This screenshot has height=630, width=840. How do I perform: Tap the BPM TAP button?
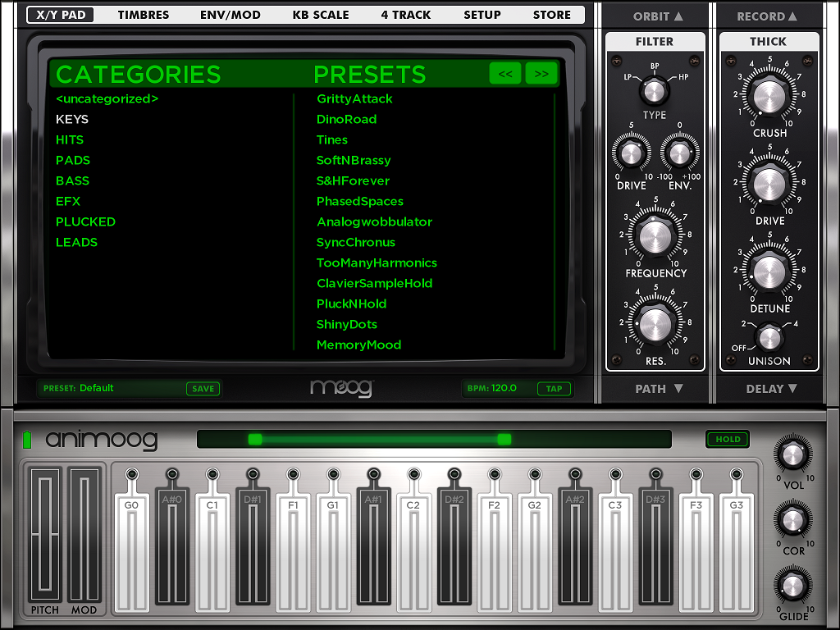click(x=555, y=389)
